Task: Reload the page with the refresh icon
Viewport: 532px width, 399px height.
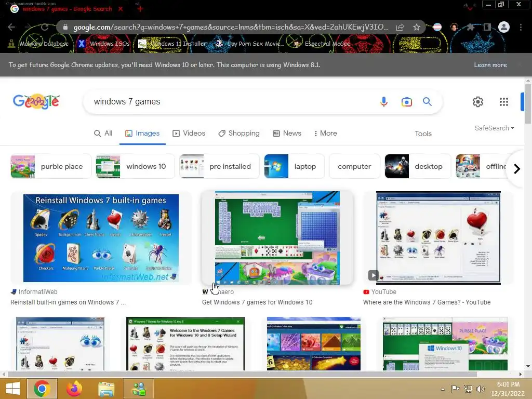Action: coord(45,27)
